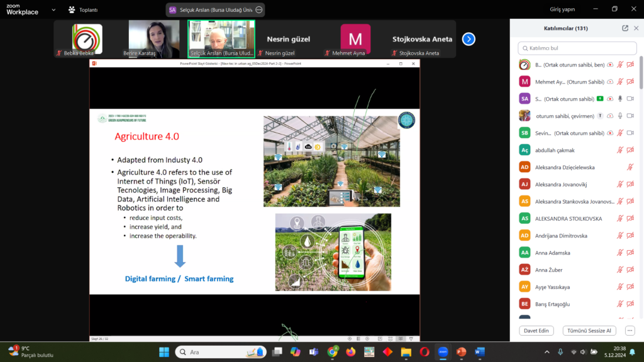Click the Davet Edin button
Screen dimensions: 644x362
(536, 331)
